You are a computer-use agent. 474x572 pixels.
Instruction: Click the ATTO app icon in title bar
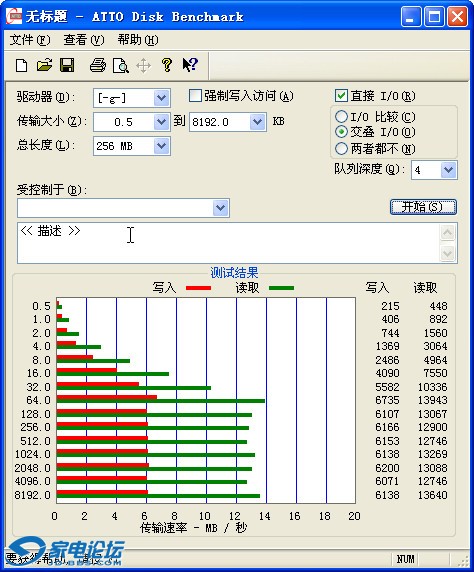14,16
